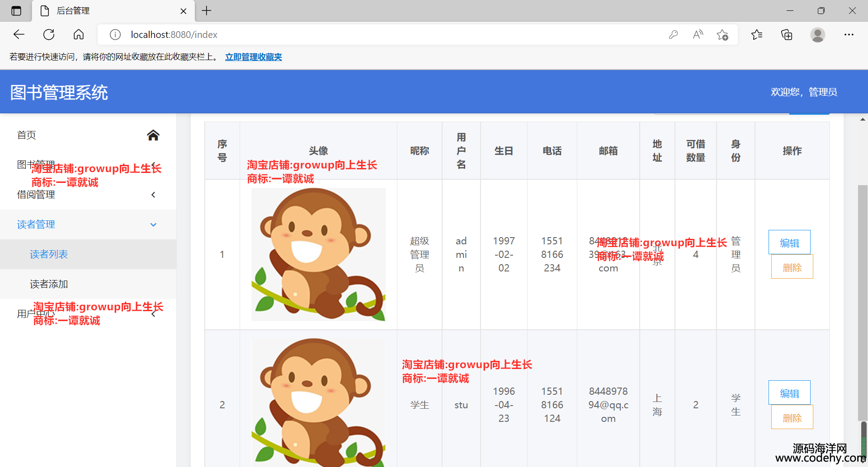Click 欢迎您，管理员 greeting
The image size is (868, 467).
pyautogui.click(x=804, y=92)
